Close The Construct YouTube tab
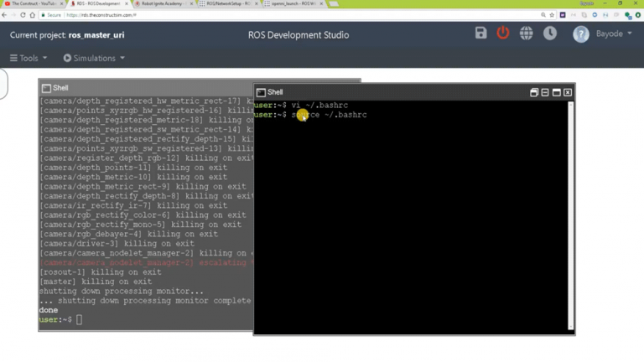 tap(61, 3)
